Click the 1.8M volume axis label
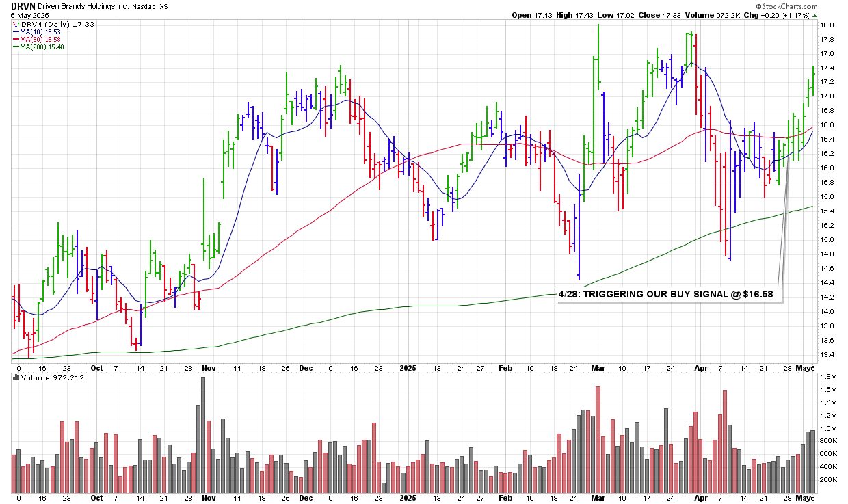The height and width of the screenshot is (504, 848). pos(828,377)
